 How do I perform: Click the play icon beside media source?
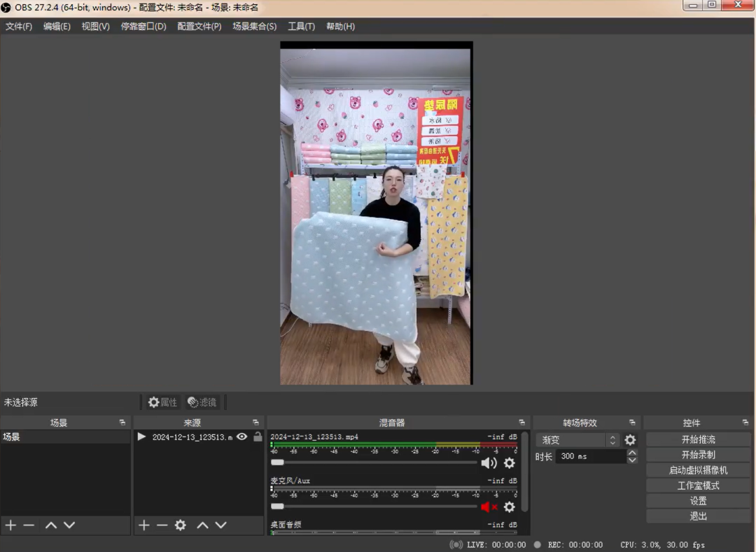point(141,437)
